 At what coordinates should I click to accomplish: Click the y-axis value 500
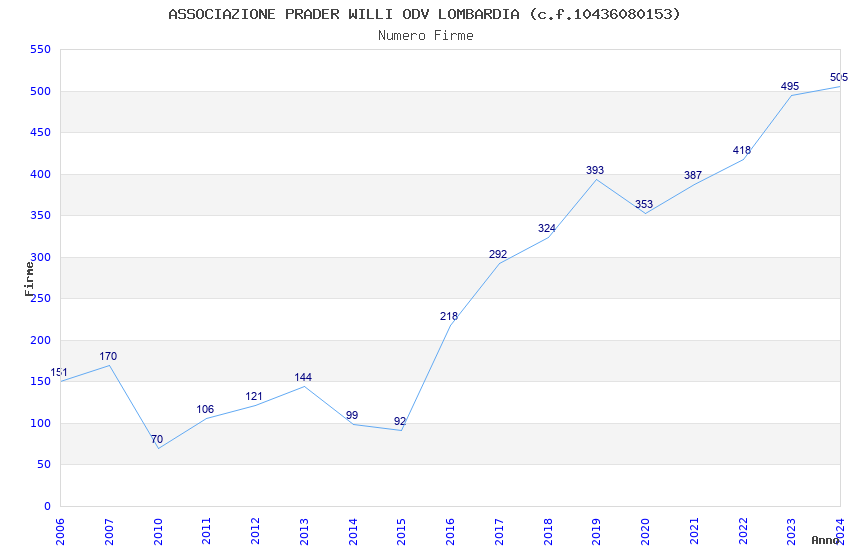pos(40,91)
